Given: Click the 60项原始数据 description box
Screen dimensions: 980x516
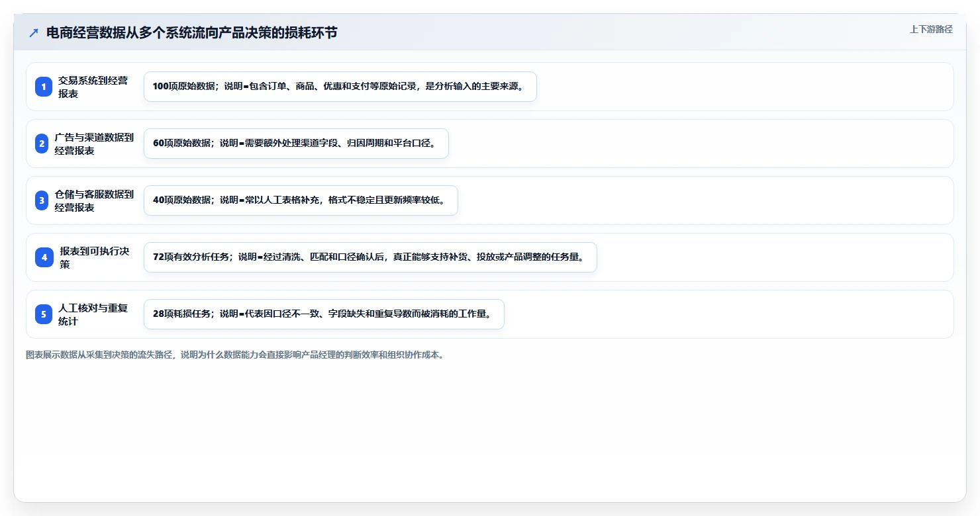Looking at the screenshot, I should 296,144.
